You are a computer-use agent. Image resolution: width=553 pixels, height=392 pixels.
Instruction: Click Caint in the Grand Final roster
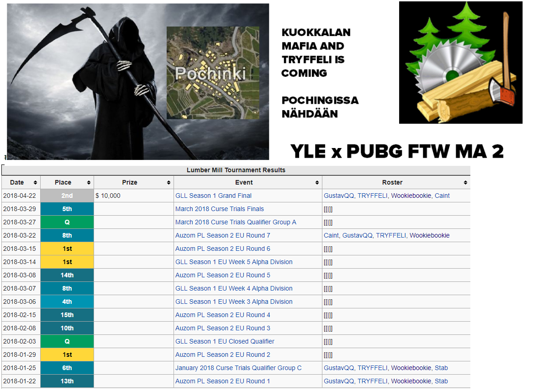(442, 196)
